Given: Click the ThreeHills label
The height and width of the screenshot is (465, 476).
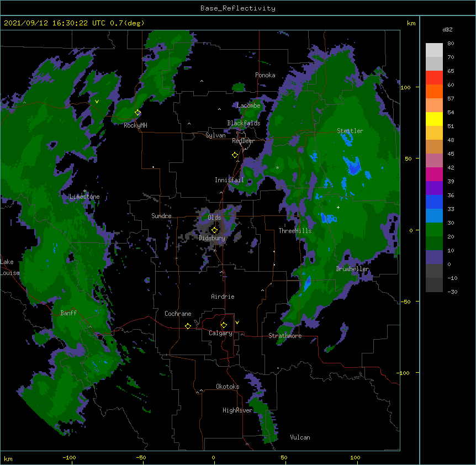Looking at the screenshot, I should 295,231.
